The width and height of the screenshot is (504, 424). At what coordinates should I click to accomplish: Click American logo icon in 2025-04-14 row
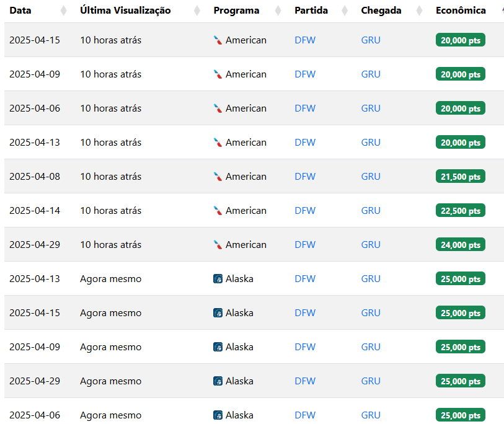coord(218,211)
